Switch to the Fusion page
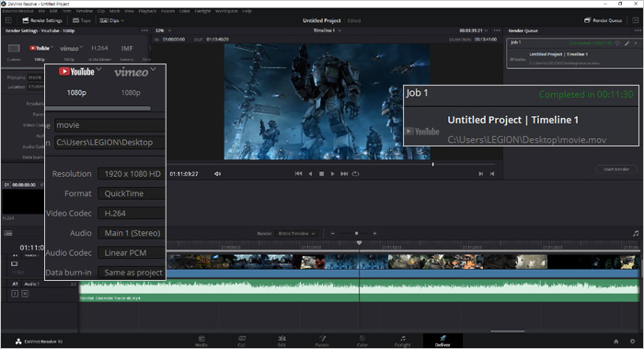The height and width of the screenshot is (349, 644). (x=322, y=341)
